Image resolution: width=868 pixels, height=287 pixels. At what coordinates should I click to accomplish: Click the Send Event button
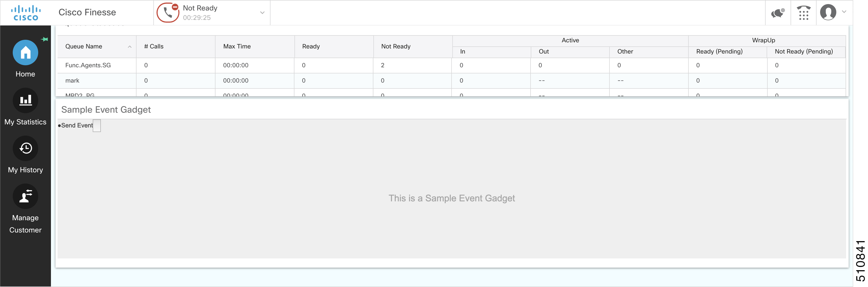97,125
